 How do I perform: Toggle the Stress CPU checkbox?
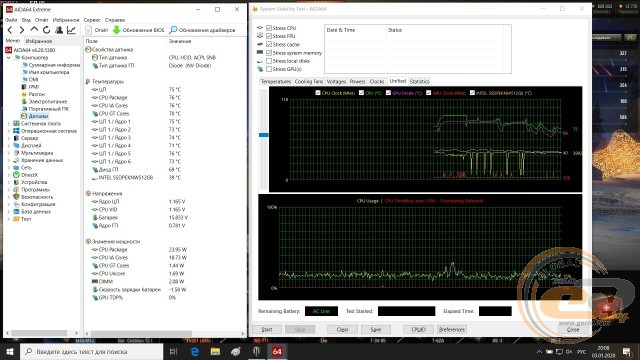[269, 28]
